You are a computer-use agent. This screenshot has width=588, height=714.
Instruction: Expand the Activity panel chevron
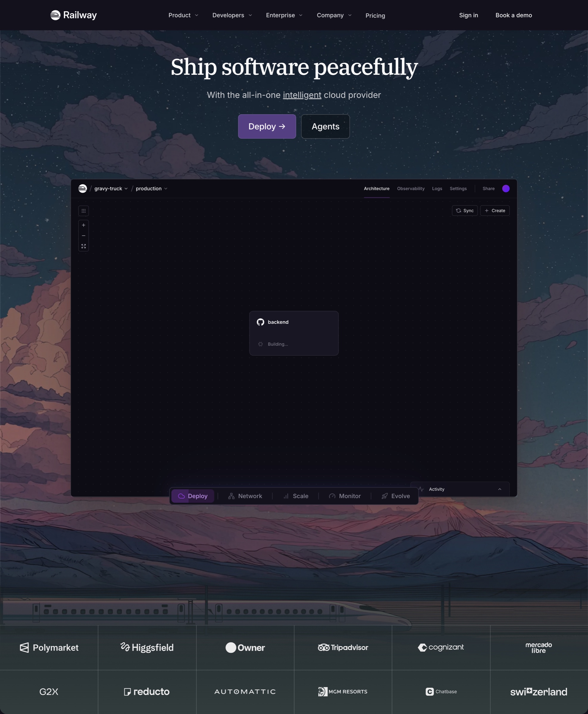(500, 489)
